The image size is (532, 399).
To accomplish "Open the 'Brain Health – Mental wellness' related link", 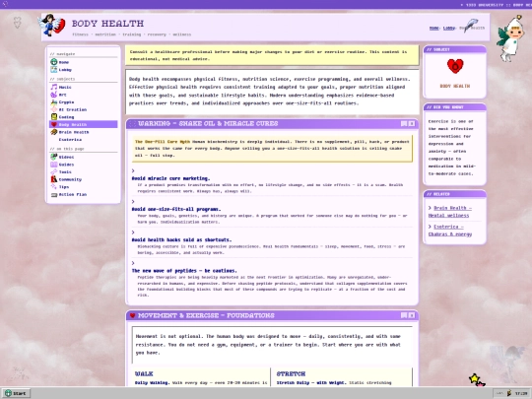I will pyautogui.click(x=450, y=212).
